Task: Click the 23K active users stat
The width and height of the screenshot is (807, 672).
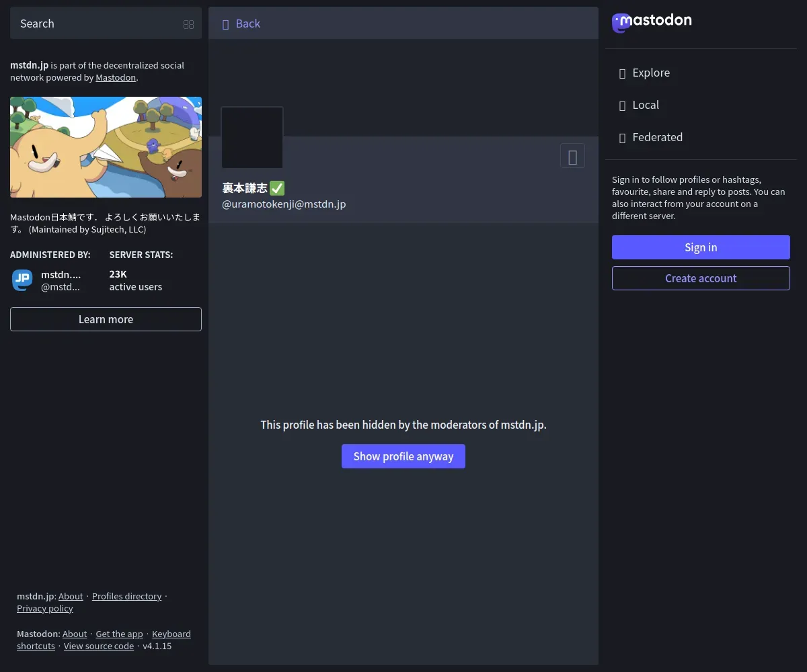Action: (136, 280)
